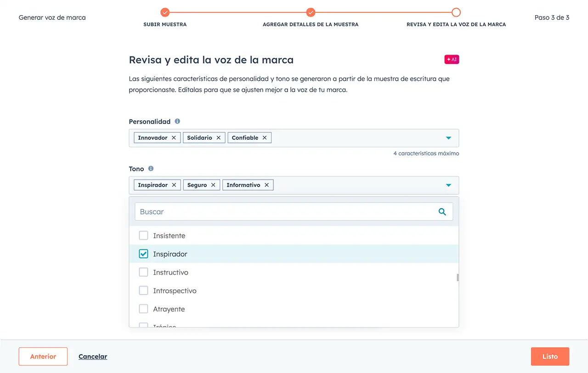This screenshot has width=588, height=373.
Task: Uncheck the Inspirador option
Action: click(x=144, y=254)
